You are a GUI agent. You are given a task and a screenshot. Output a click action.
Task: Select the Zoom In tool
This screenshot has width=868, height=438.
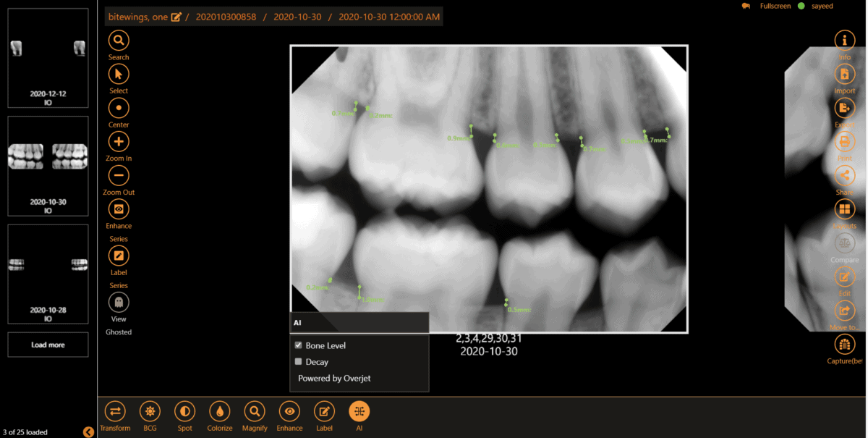(118, 141)
